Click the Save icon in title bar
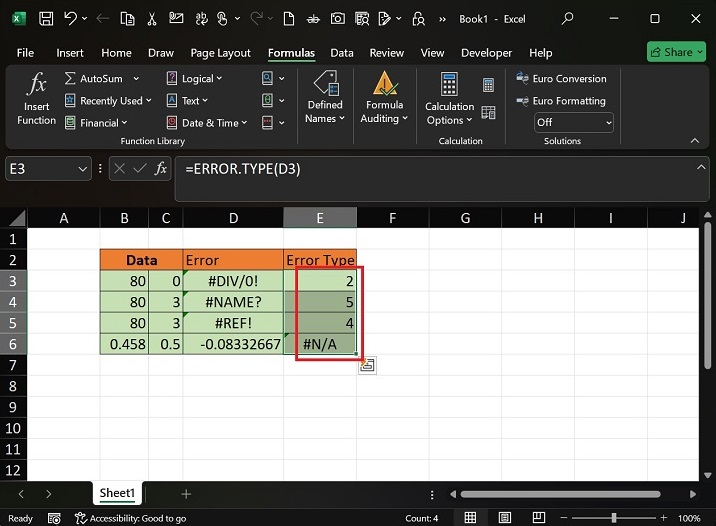 point(46,19)
